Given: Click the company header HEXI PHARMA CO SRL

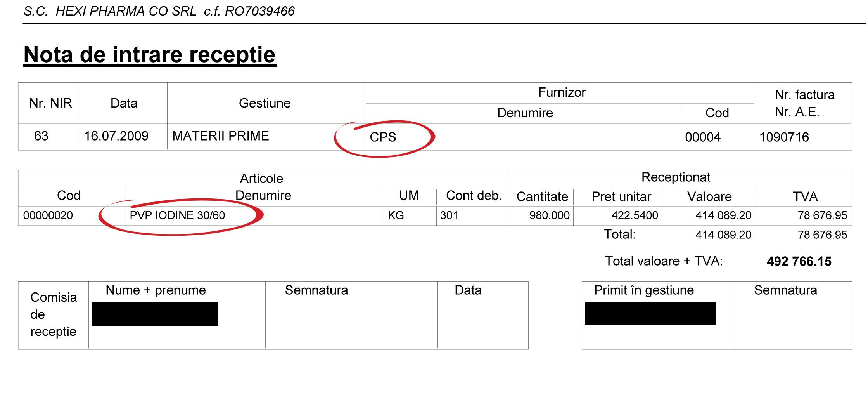Looking at the screenshot, I should [126, 11].
